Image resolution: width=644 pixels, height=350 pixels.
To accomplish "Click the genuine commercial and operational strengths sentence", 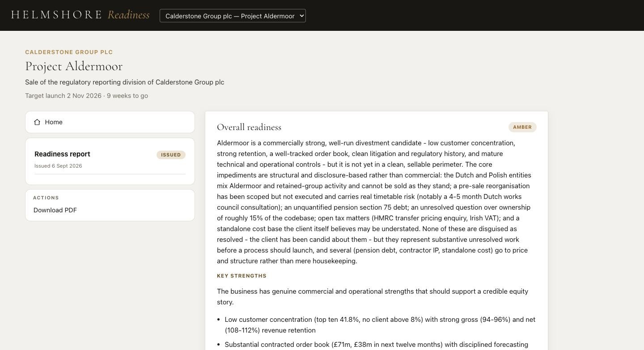I will click(x=373, y=297).
